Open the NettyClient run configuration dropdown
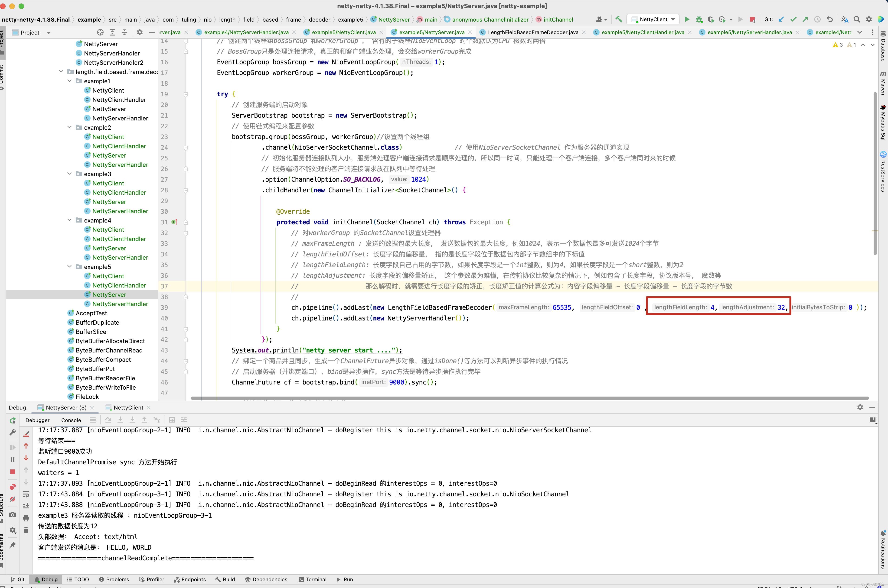888x588 pixels. 655,19
